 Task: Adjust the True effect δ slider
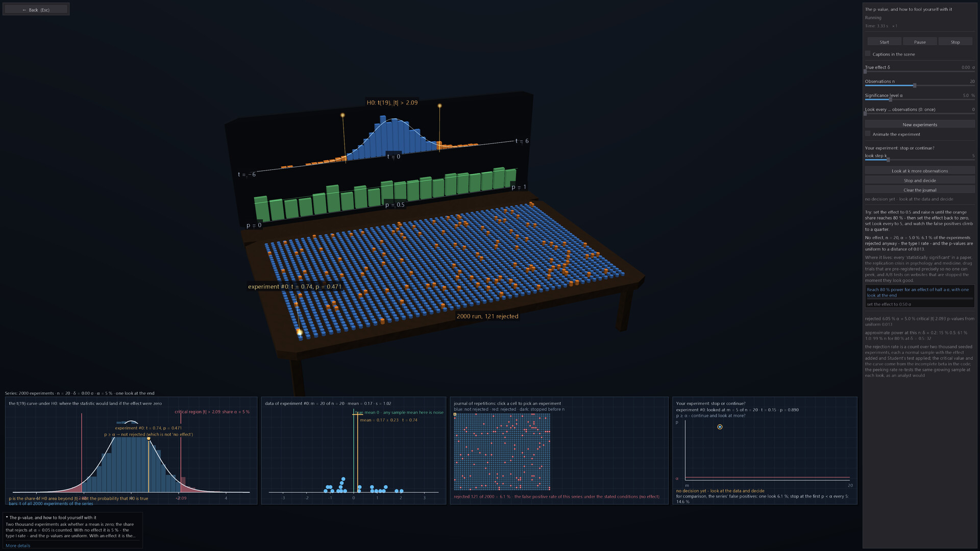point(920,71)
